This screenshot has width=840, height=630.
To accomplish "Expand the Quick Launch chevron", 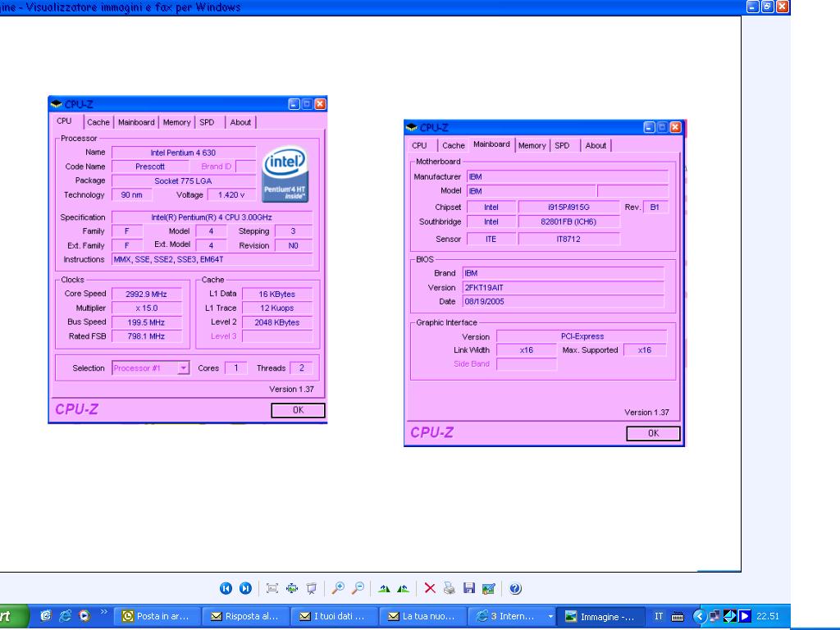I will point(103,612).
